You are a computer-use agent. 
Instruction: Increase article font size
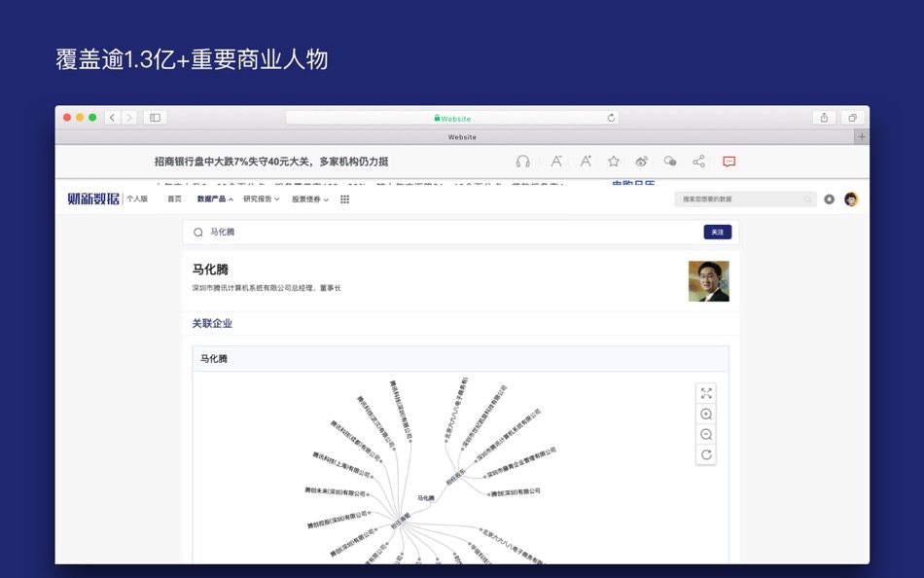tap(586, 161)
